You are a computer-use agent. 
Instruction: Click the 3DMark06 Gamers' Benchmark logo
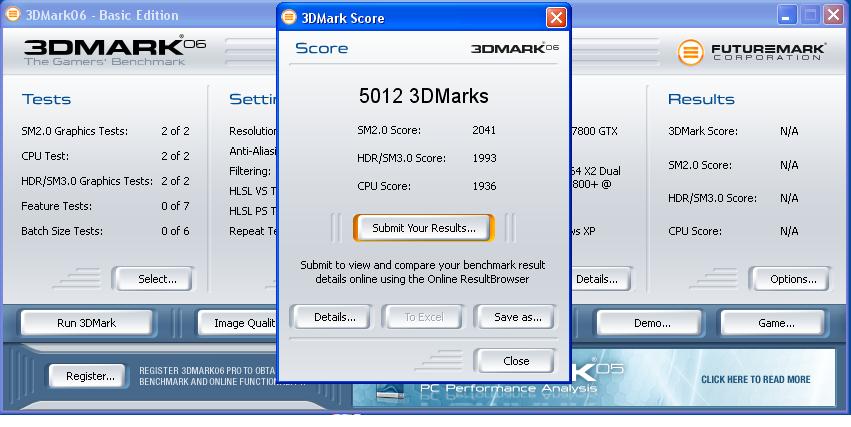click(x=115, y=50)
